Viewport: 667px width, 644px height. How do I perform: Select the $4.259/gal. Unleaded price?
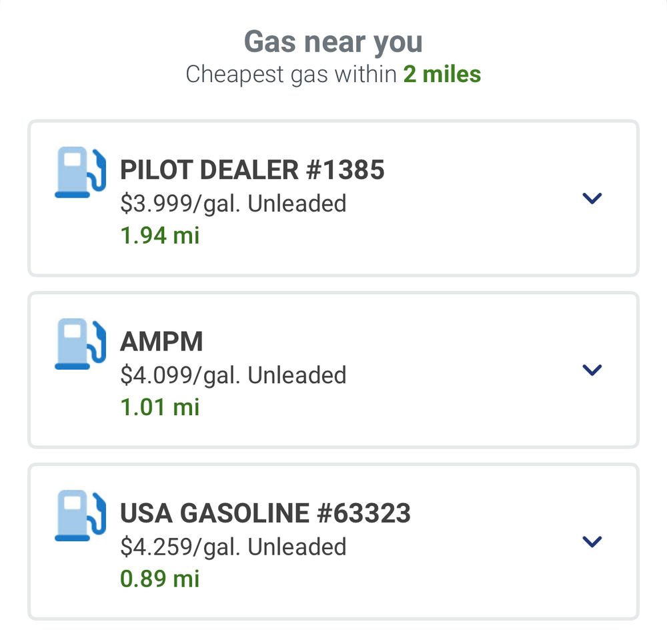(x=233, y=547)
